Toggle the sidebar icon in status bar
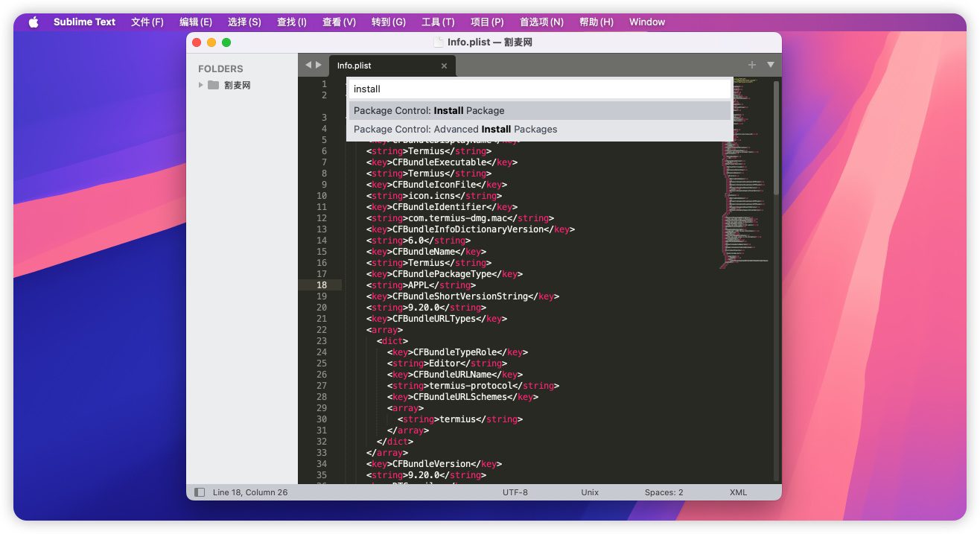 (x=200, y=492)
